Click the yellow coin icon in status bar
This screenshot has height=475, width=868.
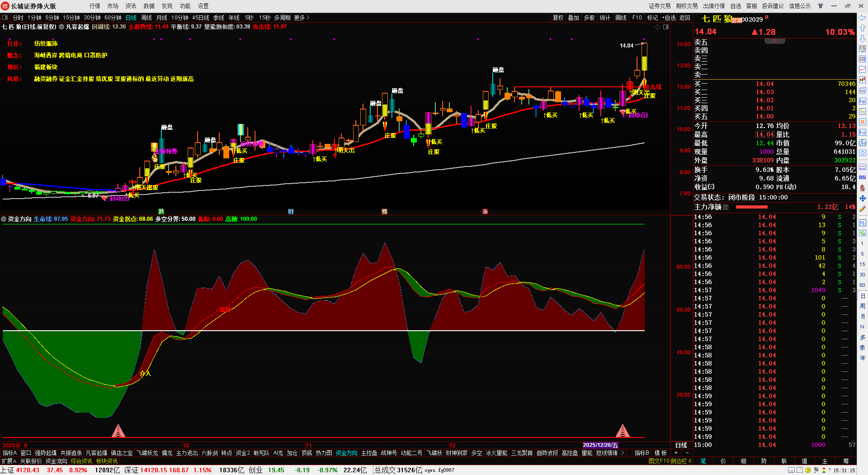click(808, 470)
